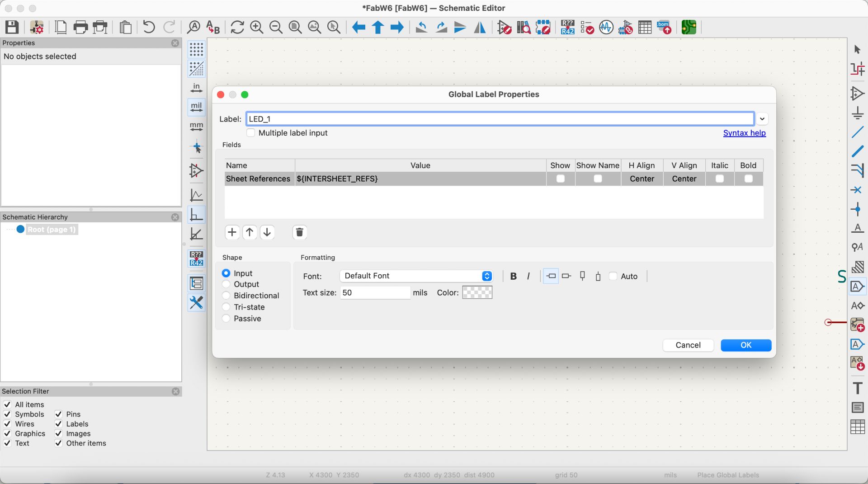This screenshot has width=868, height=484.
Task: Click the Text size input field
Action: coord(375,293)
